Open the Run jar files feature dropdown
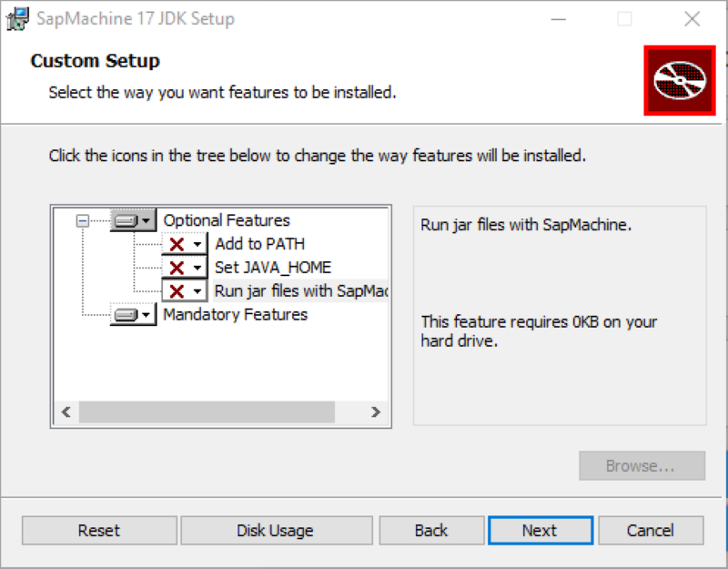 click(185, 291)
